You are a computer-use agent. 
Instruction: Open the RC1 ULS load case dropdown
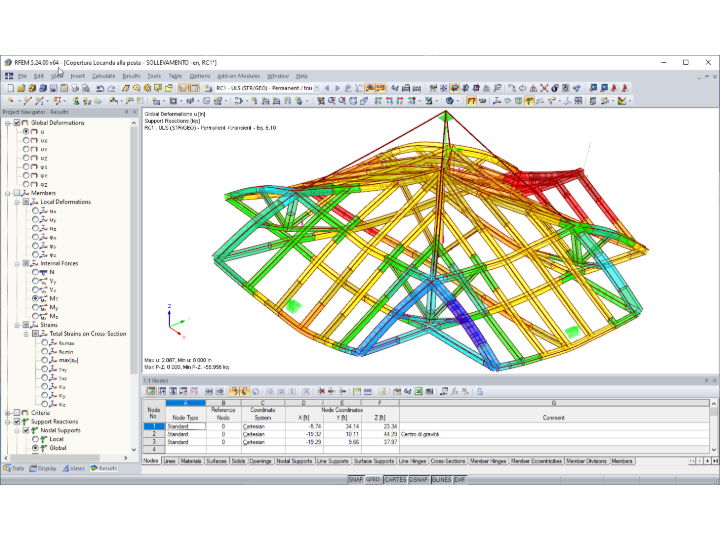(268, 88)
